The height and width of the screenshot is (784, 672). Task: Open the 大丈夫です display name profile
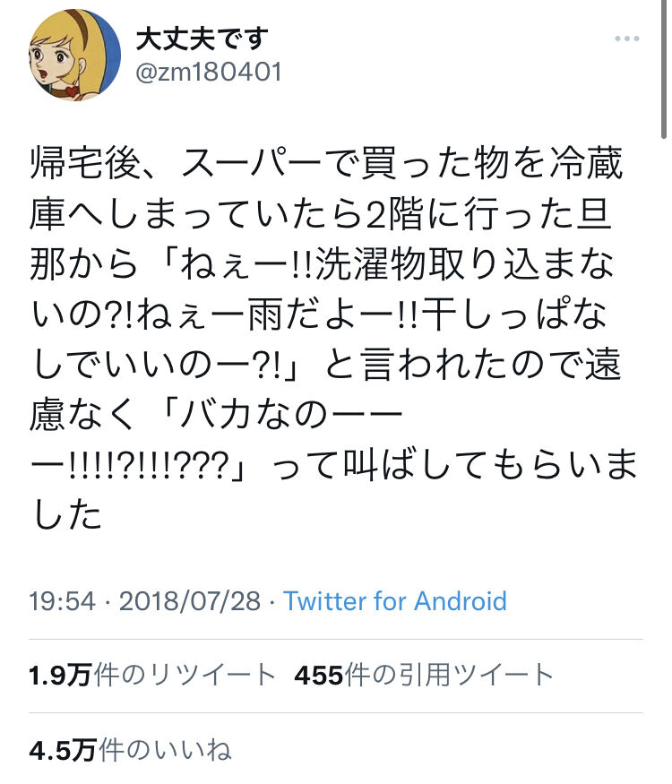point(202,39)
